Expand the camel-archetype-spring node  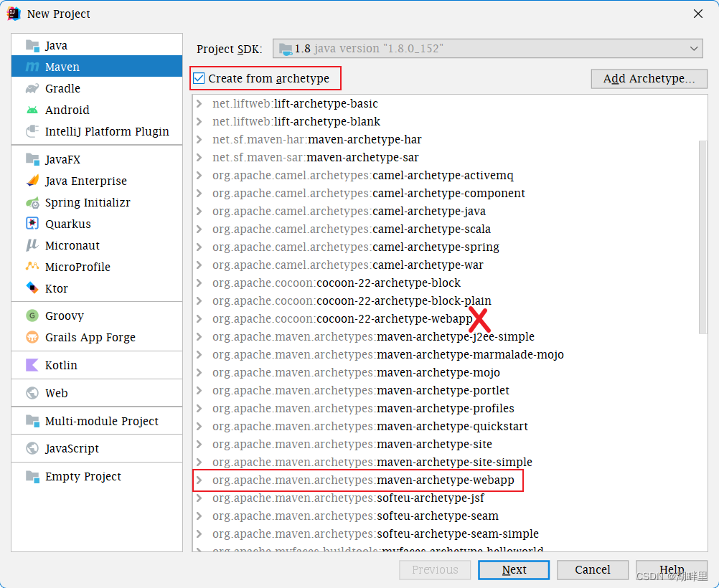[199, 247]
